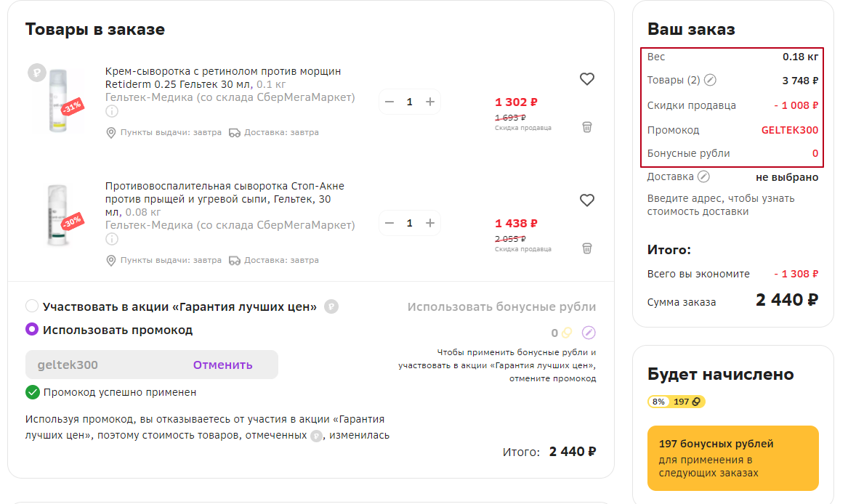The image size is (848, 504).
Task: Click purple pencil icon to edit bonus rubles
Action: [589, 333]
